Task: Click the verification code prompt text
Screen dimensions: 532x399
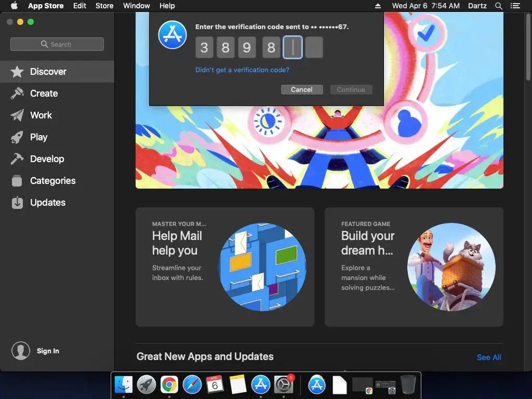Action: pyautogui.click(x=272, y=27)
